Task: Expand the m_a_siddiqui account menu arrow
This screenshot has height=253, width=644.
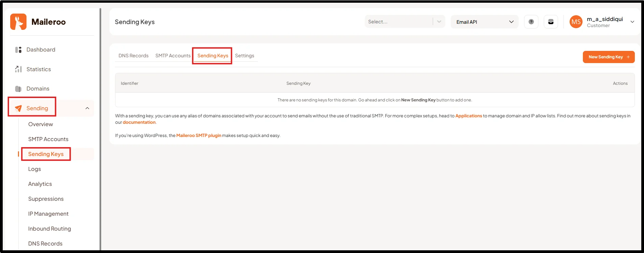Action: click(632, 22)
